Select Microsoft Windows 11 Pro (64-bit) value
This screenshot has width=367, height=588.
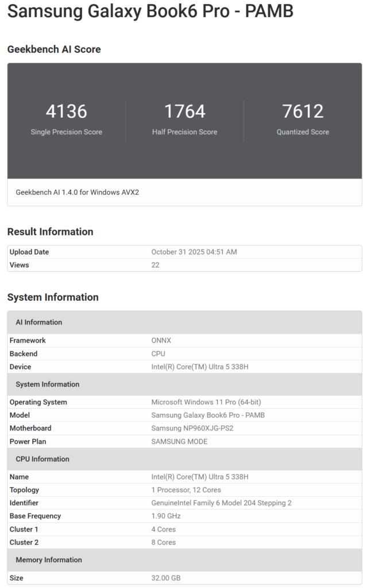click(206, 403)
